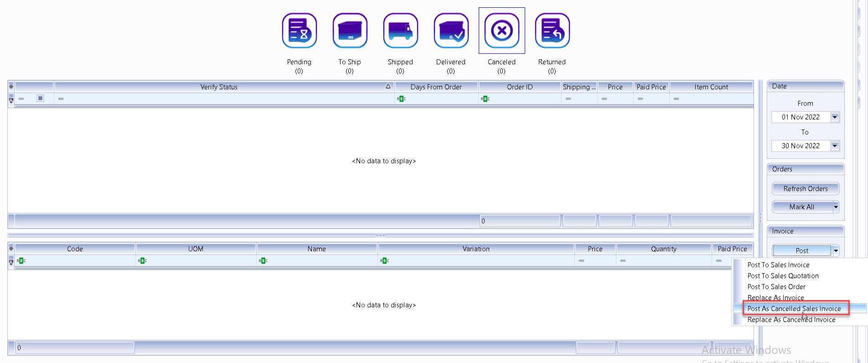Expand the To date dropdown

coord(835,146)
